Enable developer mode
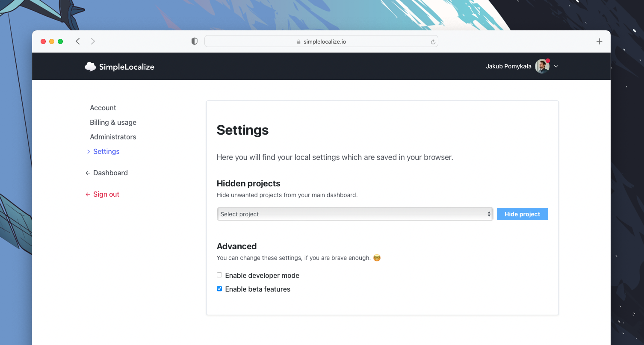This screenshot has height=345, width=644. pos(219,275)
